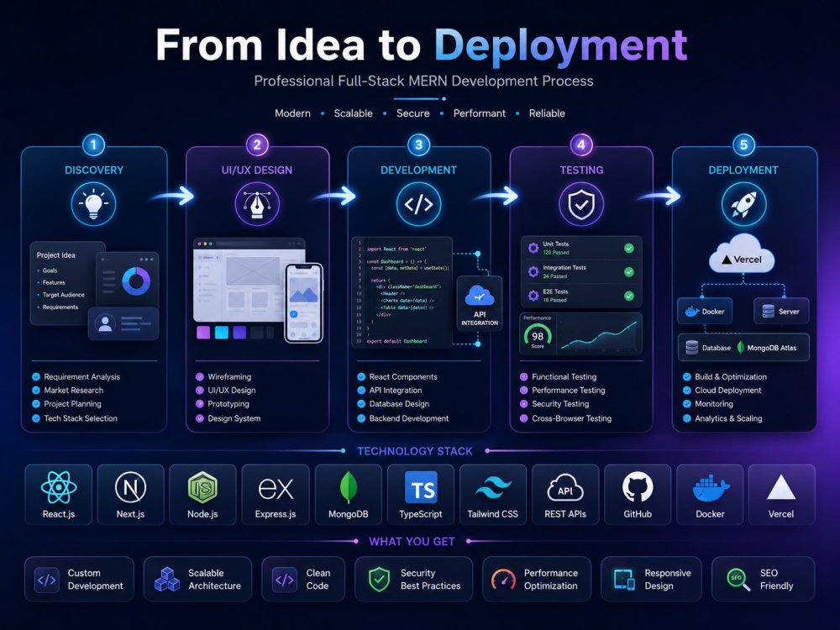Click the React code editor snippet
Image resolution: width=840 pixels, height=630 pixels.
(402, 293)
